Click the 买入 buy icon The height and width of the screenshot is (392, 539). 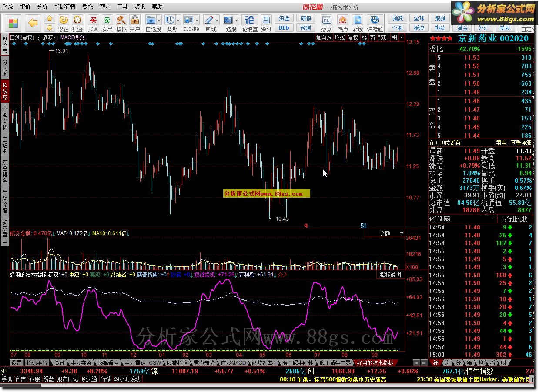[x=93, y=20]
